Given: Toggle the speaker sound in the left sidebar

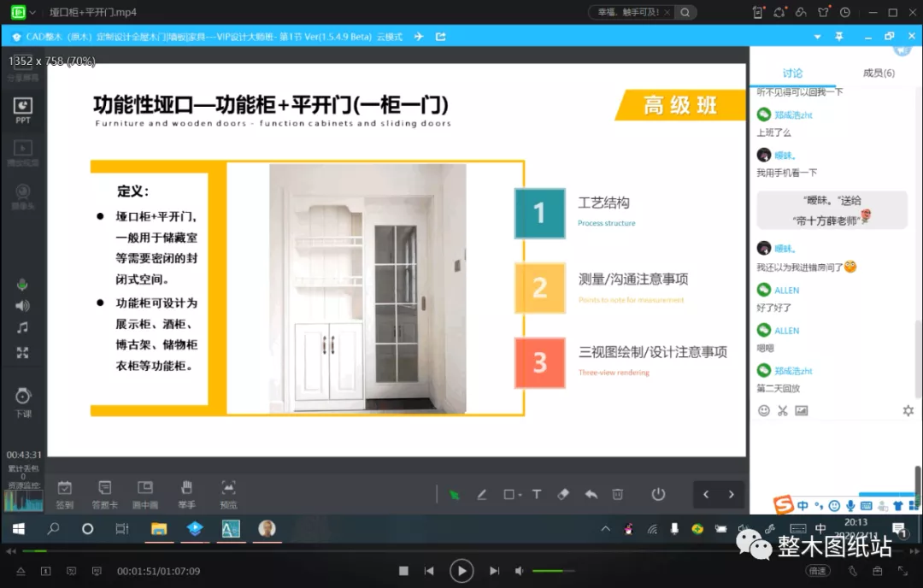Looking at the screenshot, I should pyautogui.click(x=22, y=306).
